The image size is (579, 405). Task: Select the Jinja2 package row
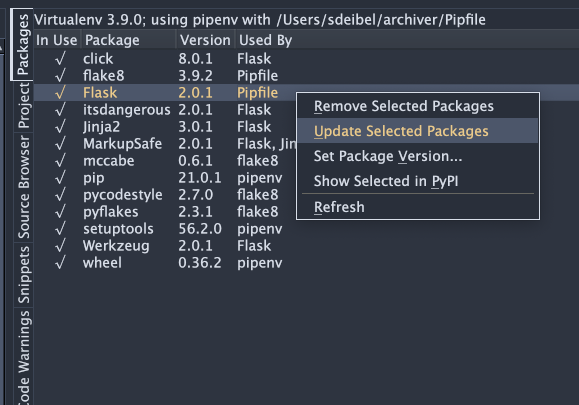pyautogui.click(x=165, y=127)
